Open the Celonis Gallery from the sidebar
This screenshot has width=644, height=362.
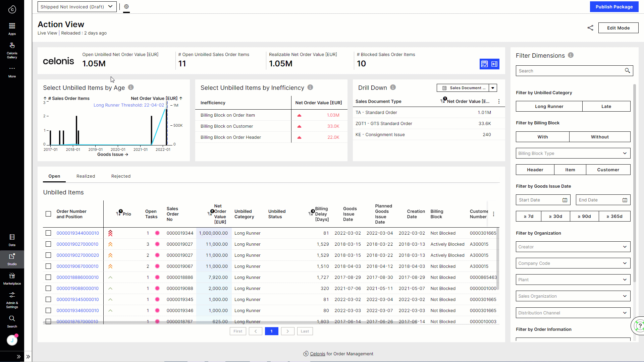pyautogui.click(x=12, y=50)
